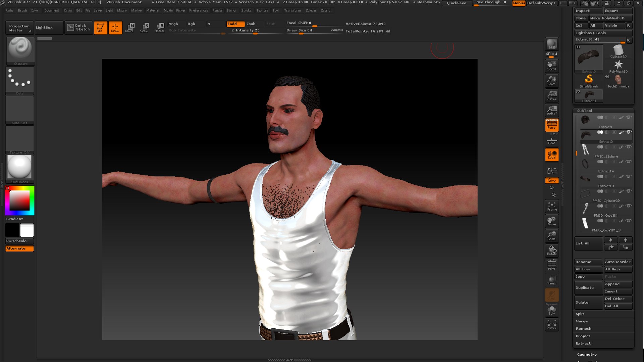Screen dimensions: 644x362
Task: Open the LightBox browser
Action: pos(49,28)
